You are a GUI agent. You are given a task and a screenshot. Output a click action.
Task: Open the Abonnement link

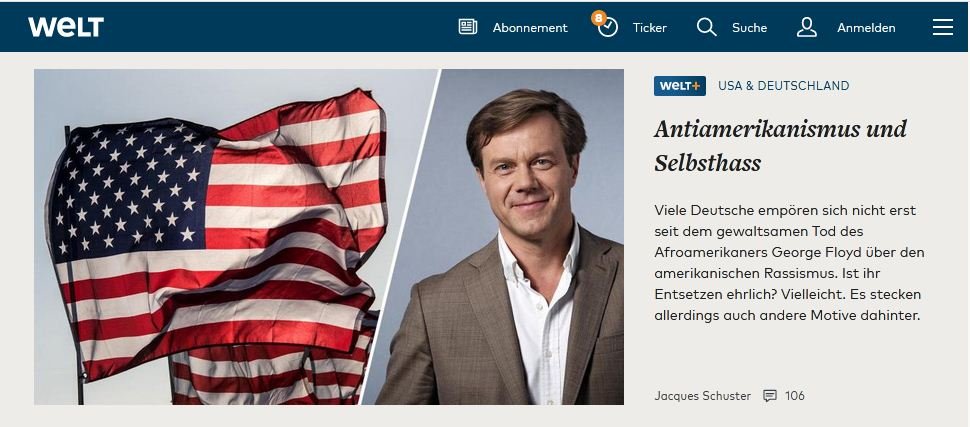click(x=530, y=28)
